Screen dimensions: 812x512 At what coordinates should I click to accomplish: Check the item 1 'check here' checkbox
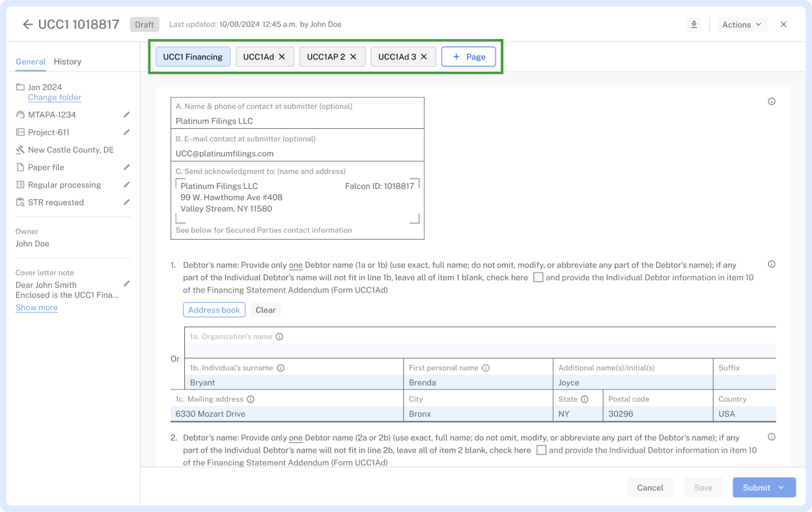pos(538,277)
